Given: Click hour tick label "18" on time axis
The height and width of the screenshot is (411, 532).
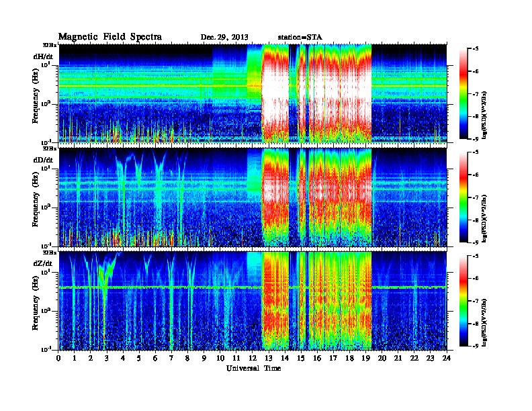Looking at the screenshot, I should [349, 358].
